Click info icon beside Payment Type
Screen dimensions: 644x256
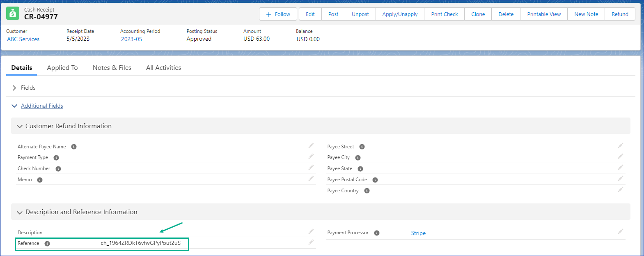click(56, 158)
